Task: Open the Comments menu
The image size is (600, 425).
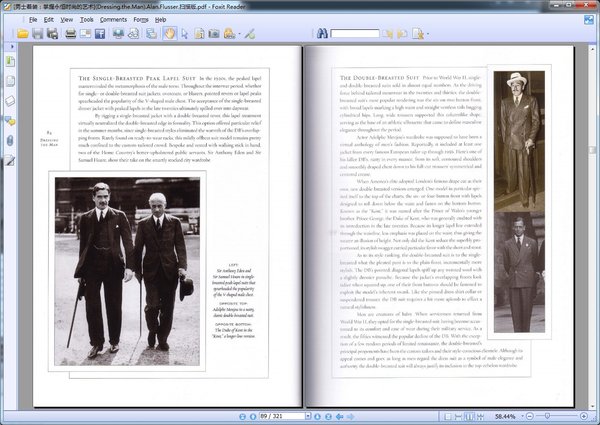Action: (113, 19)
